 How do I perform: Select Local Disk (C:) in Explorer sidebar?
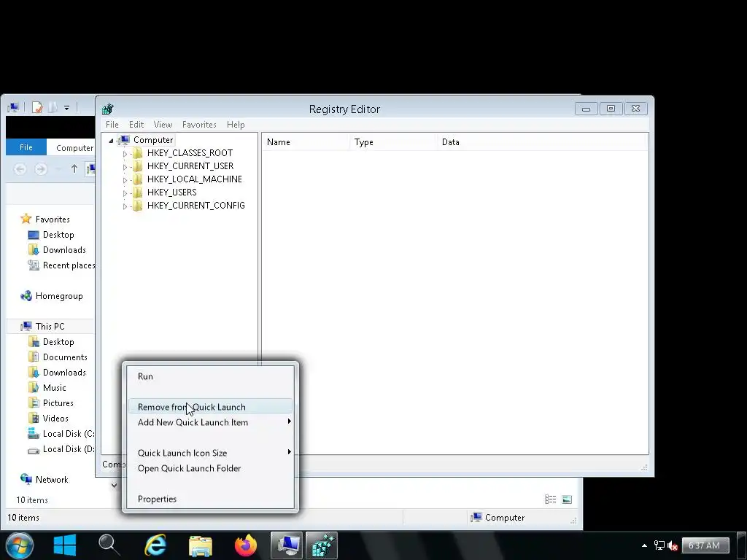pyautogui.click(x=61, y=434)
